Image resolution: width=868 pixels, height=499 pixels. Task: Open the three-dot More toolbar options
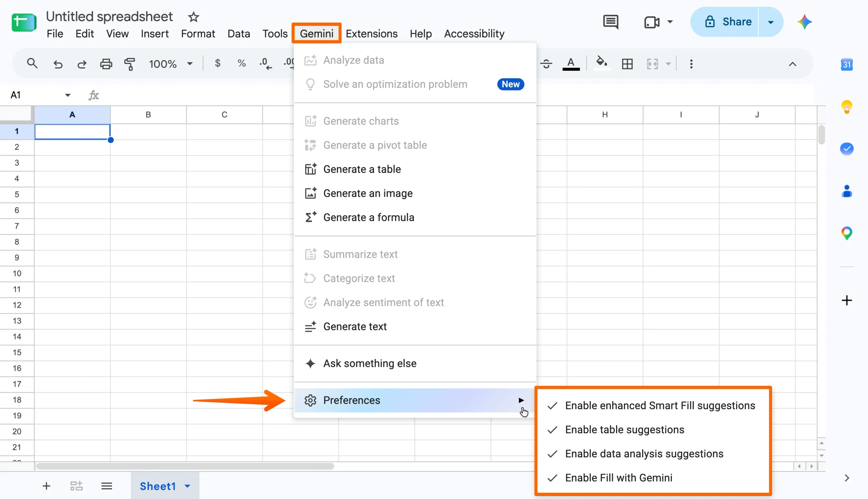(x=691, y=64)
